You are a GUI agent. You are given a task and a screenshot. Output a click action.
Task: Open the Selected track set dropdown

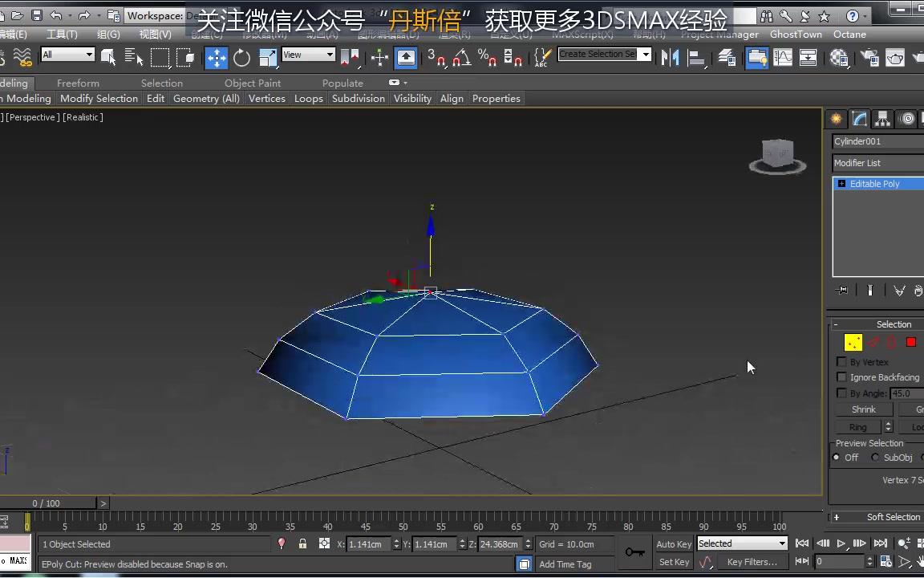coord(740,543)
